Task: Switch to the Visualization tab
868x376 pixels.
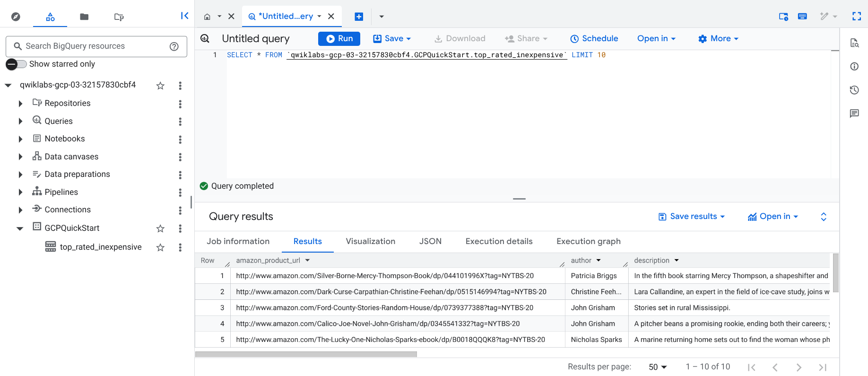Action: pyautogui.click(x=371, y=241)
